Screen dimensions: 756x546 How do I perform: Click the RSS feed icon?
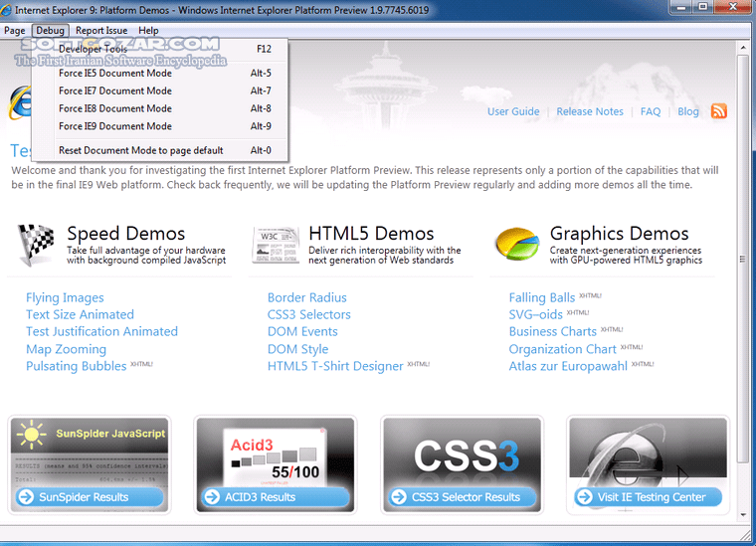pyautogui.click(x=719, y=111)
